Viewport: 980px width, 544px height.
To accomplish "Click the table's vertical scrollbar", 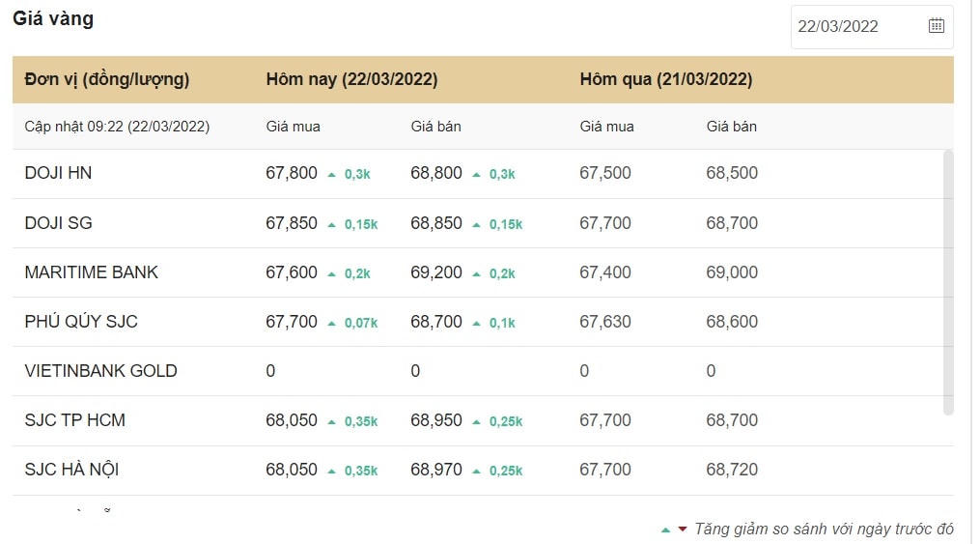I will point(948,282).
